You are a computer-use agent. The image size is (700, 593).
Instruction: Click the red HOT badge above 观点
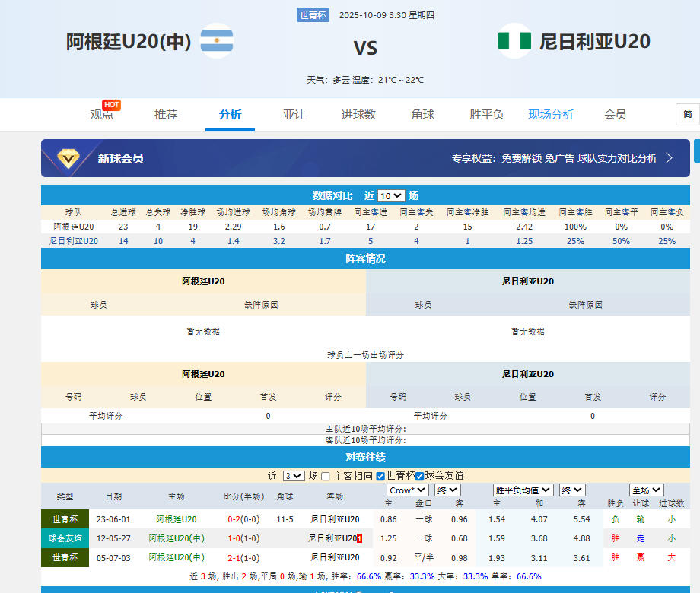(112, 105)
